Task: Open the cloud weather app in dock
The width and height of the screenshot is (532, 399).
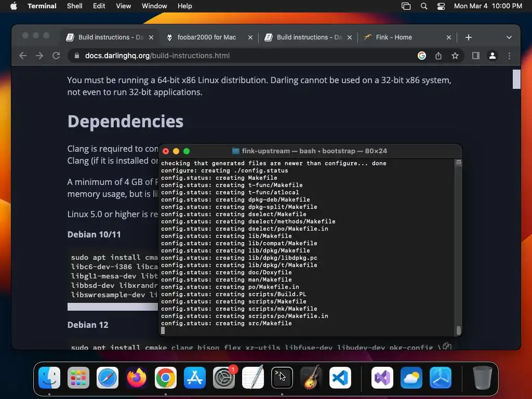Action: pyautogui.click(x=411, y=377)
